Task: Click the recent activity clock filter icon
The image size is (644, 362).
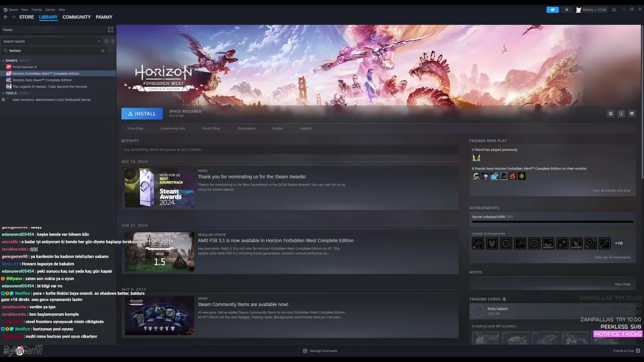Action: click(x=106, y=41)
